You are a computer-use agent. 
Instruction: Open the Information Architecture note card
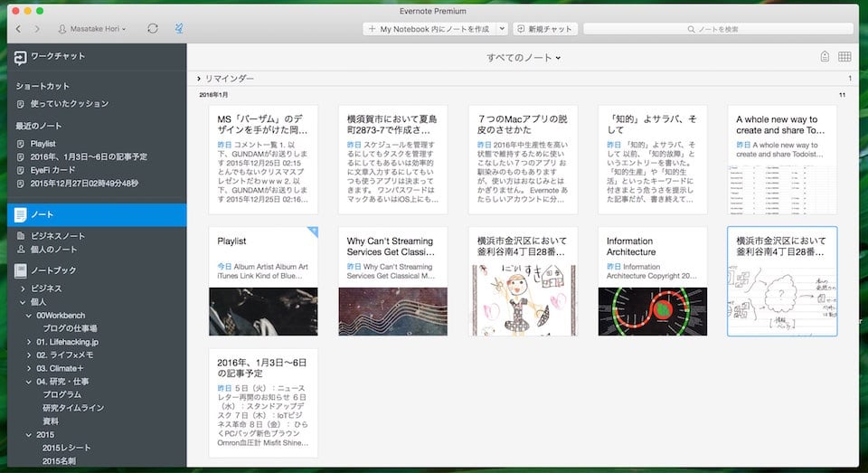[653, 281]
